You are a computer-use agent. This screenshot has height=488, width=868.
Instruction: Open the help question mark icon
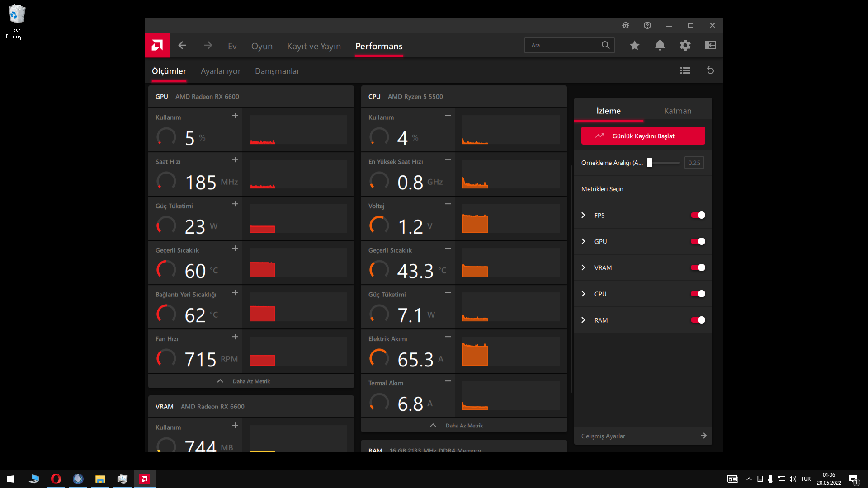click(647, 25)
